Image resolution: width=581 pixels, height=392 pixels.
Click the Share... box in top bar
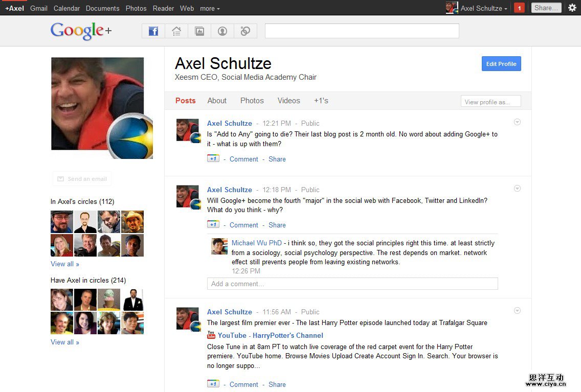[x=546, y=8]
